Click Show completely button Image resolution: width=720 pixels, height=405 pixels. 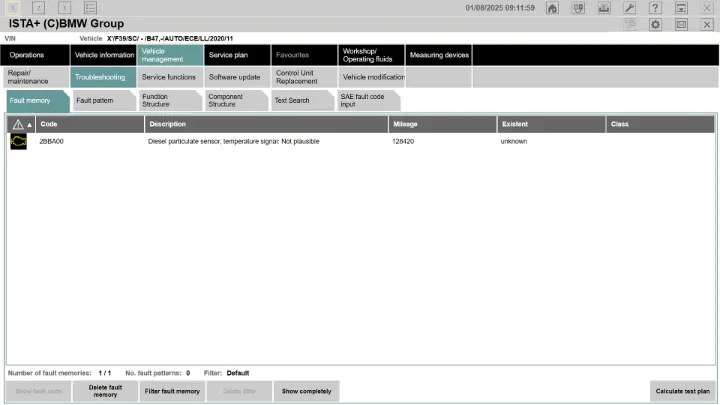pos(306,391)
